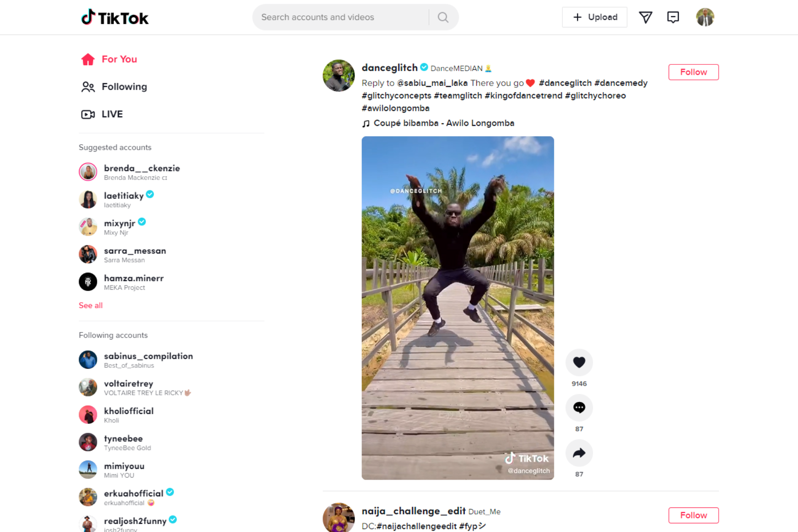Play the danceglitch bridge video

pos(458,308)
